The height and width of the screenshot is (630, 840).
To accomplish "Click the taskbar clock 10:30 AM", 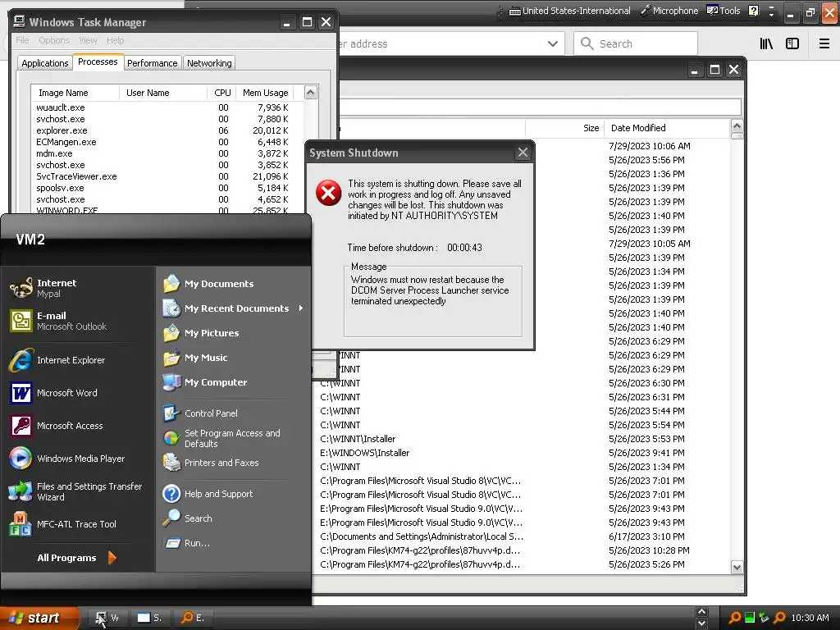I will [x=810, y=618].
